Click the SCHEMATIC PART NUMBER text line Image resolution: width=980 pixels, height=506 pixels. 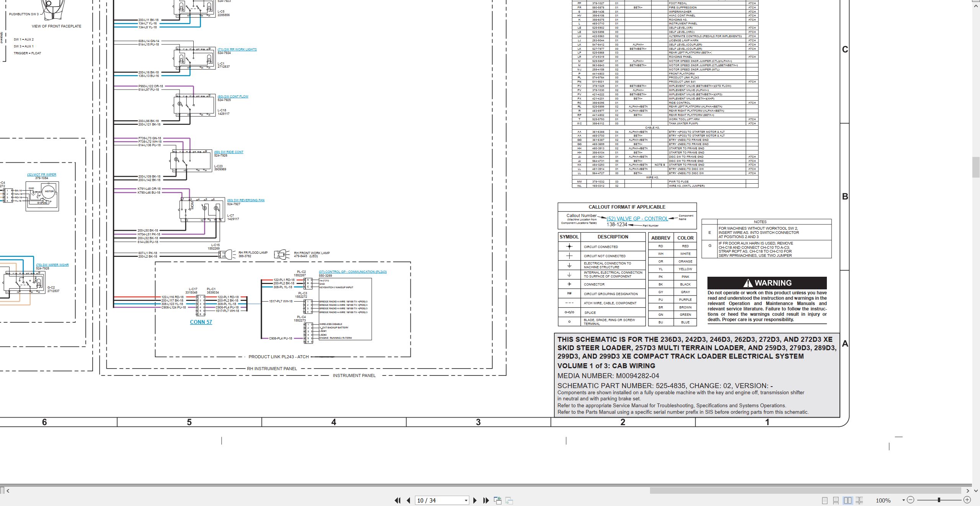665,386
